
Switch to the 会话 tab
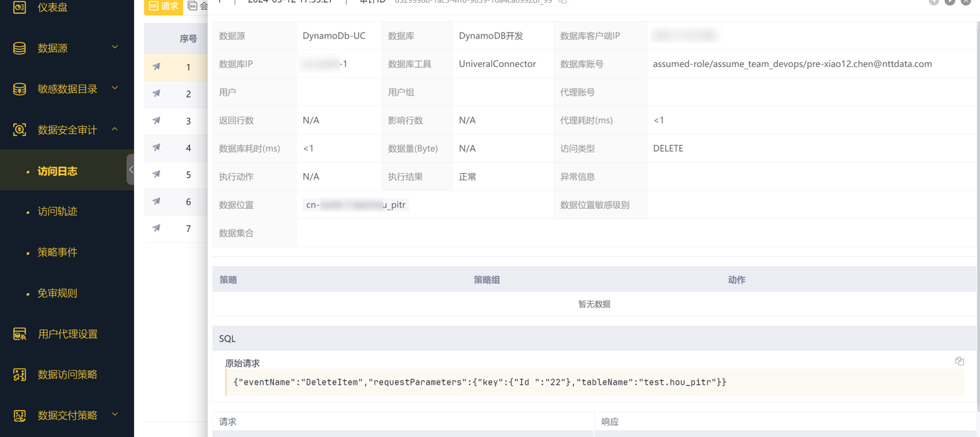(198, 6)
